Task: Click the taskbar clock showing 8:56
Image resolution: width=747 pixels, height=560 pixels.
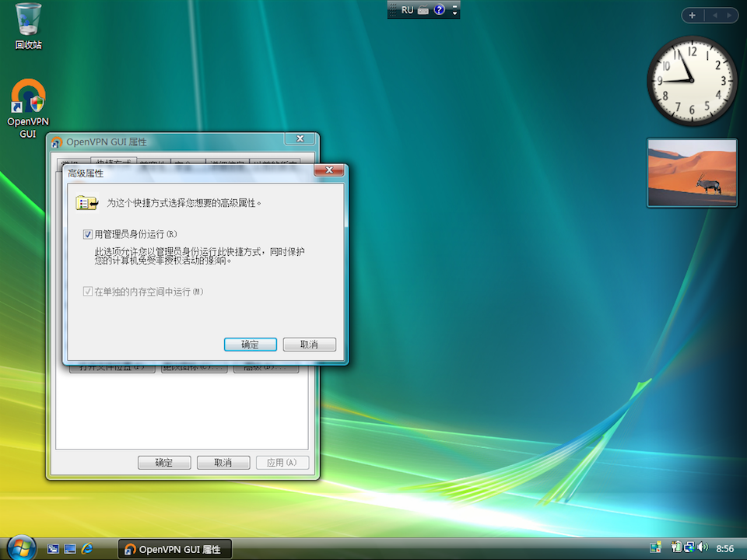Action: coord(725,548)
